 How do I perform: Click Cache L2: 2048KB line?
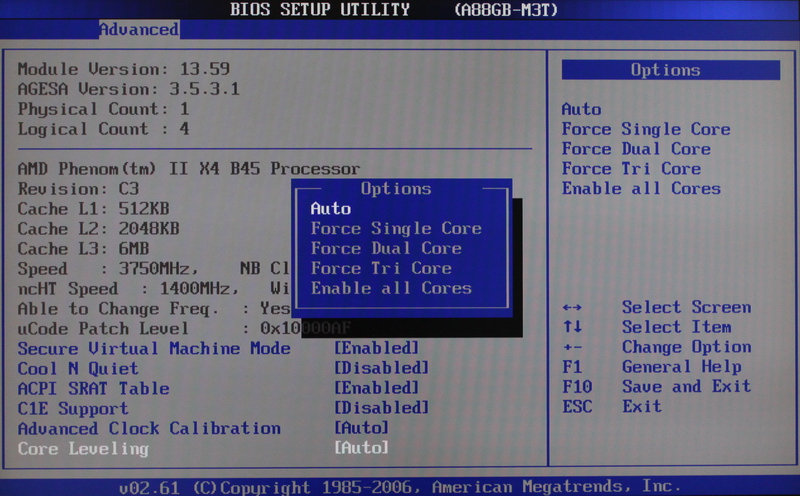tap(98, 229)
